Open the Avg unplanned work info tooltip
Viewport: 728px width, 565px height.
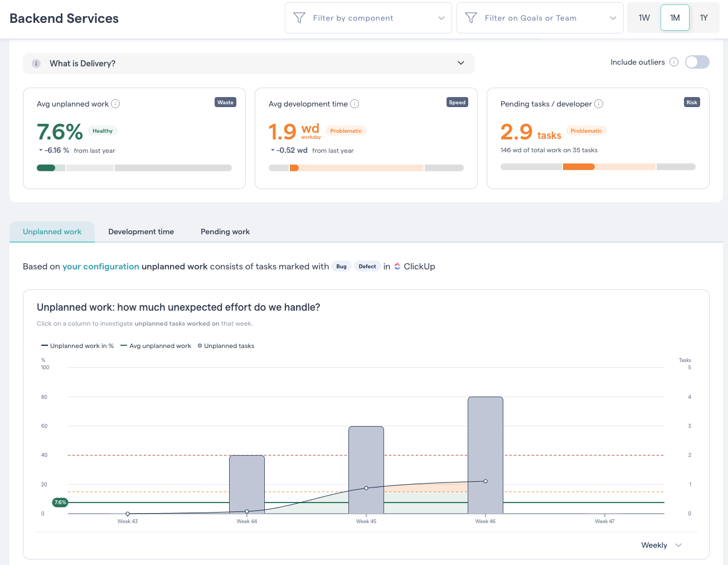click(x=116, y=104)
